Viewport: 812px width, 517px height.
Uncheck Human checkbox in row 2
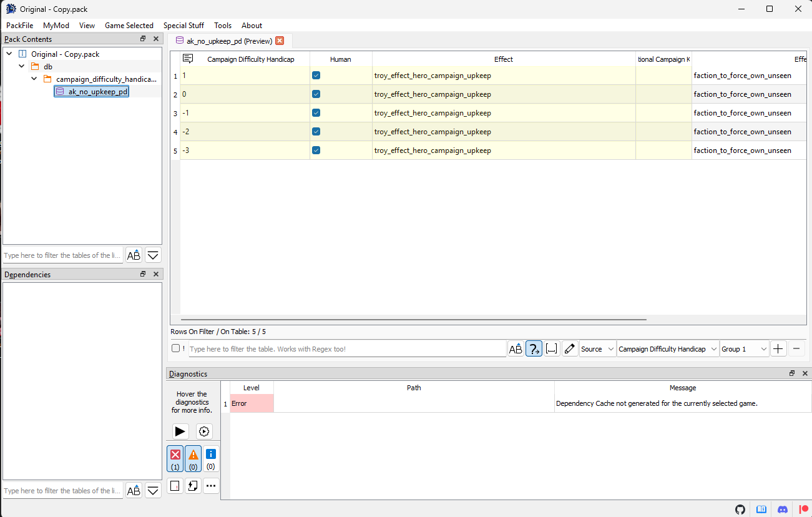[x=316, y=94]
